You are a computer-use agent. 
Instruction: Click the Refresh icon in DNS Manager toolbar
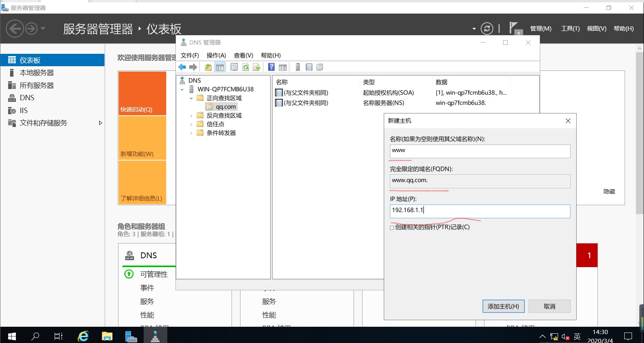(x=246, y=67)
